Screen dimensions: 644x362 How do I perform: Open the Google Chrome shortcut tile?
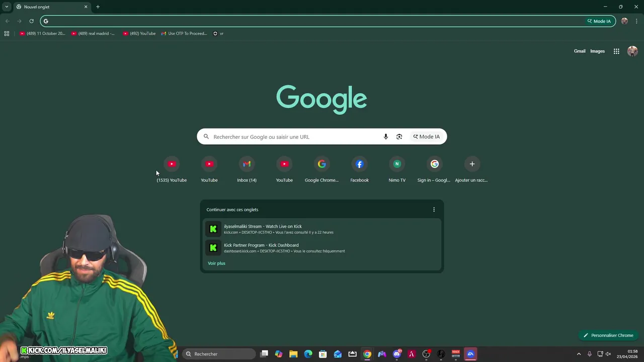(x=321, y=169)
